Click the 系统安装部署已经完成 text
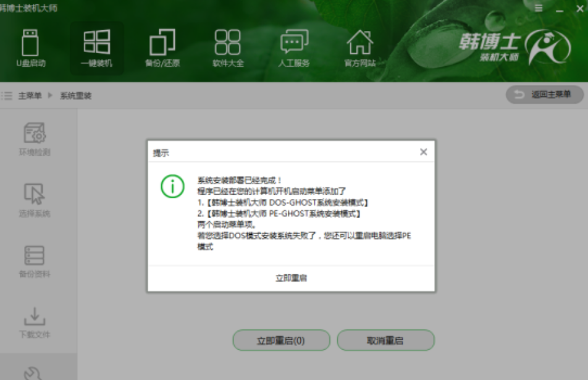Viewport: 588px width, 380px height. 240,180
